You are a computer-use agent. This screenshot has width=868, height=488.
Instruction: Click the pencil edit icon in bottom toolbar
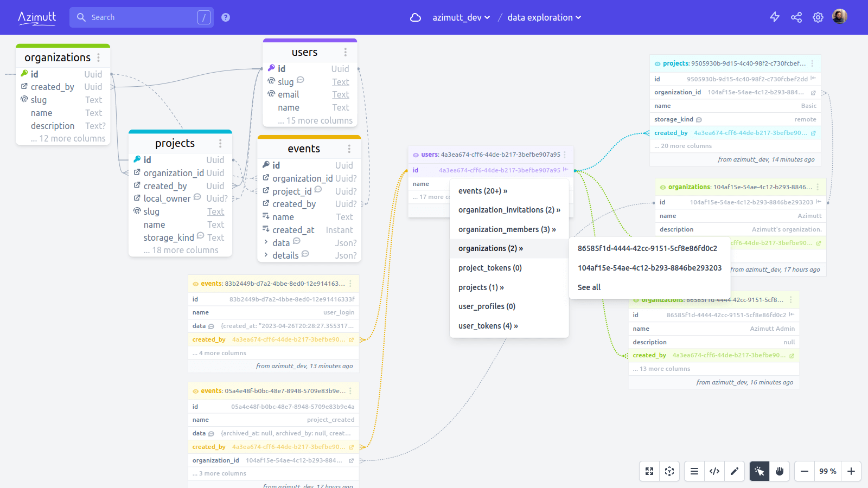pos(735,471)
